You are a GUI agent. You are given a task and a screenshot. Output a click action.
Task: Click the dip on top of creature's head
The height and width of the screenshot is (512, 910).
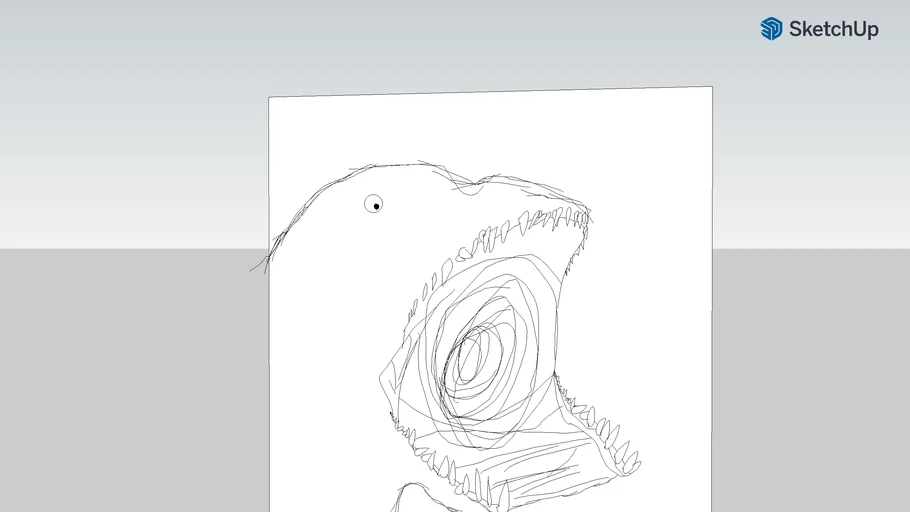[x=475, y=183]
